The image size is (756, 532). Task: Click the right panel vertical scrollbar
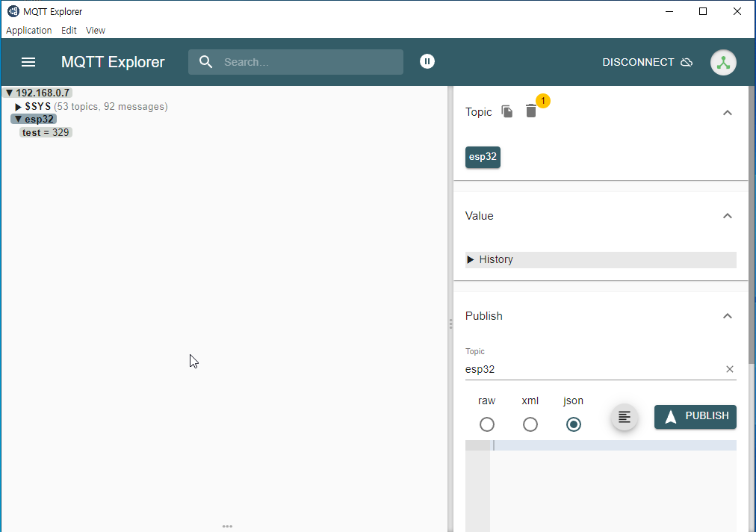(752, 225)
